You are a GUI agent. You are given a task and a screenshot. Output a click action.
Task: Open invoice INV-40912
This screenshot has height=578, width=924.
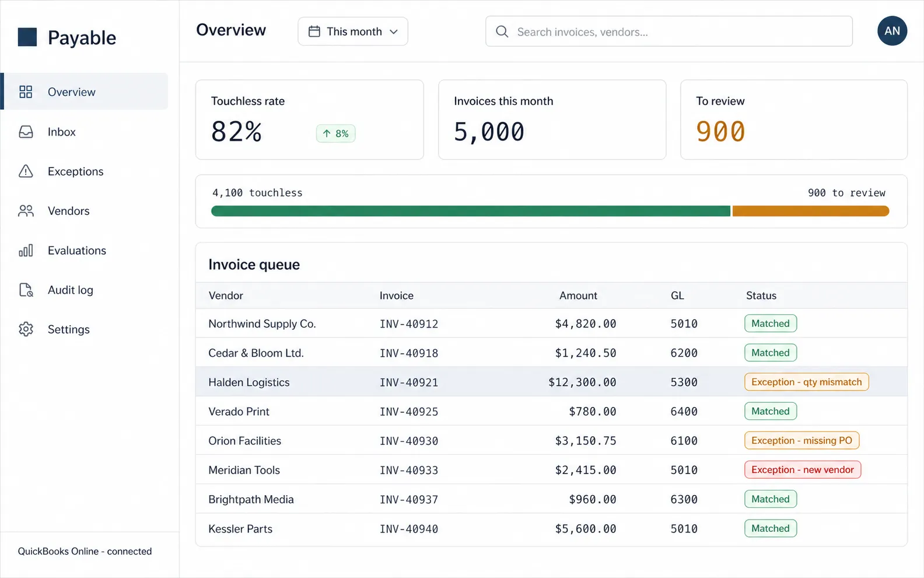coord(409,324)
